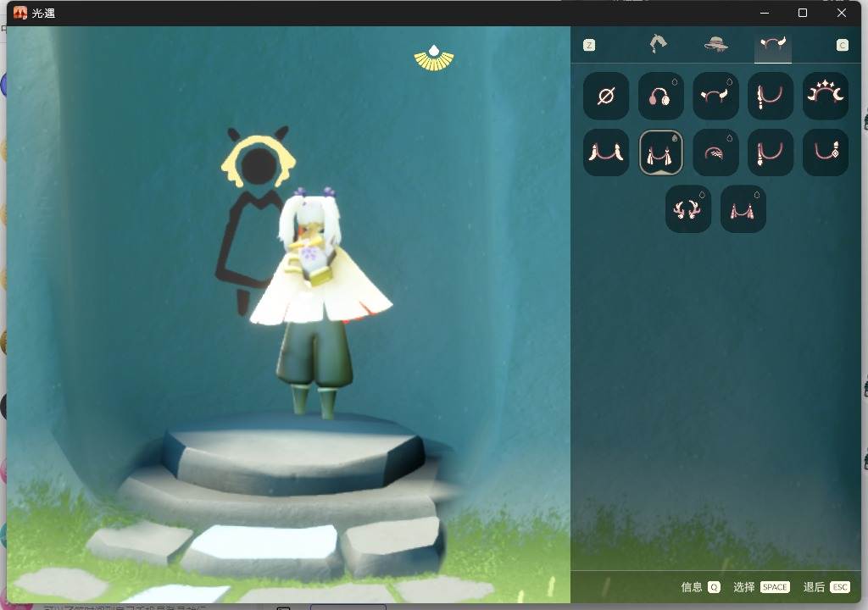Choose the currently highlighted tassel accessory

click(660, 152)
